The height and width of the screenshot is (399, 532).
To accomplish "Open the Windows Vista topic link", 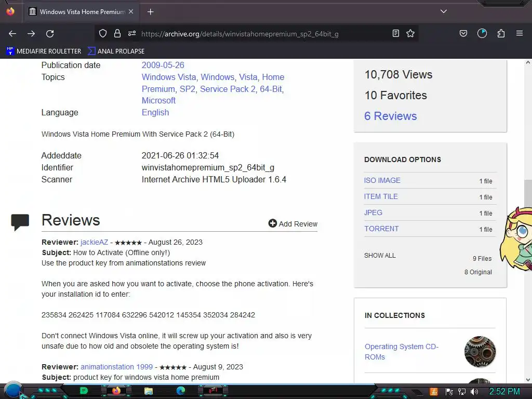I will click(x=169, y=77).
